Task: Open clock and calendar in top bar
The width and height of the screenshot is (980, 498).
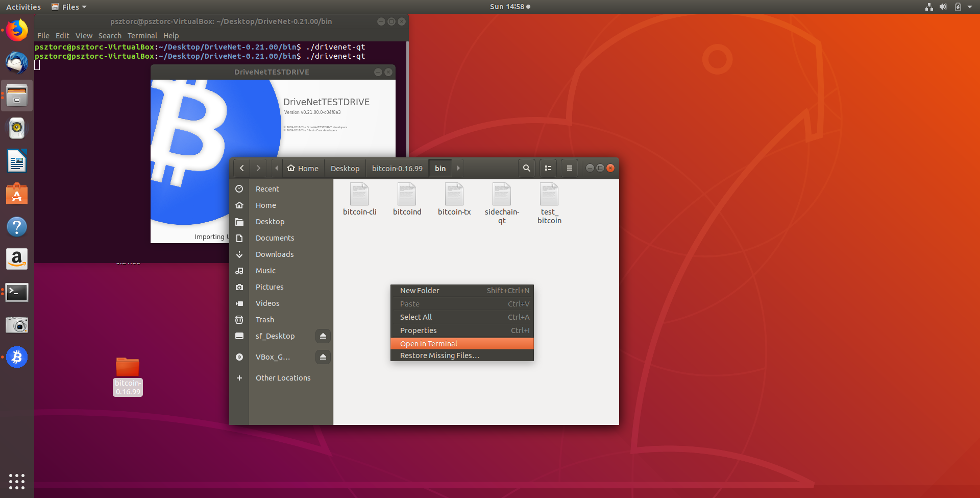Action: pyautogui.click(x=510, y=7)
